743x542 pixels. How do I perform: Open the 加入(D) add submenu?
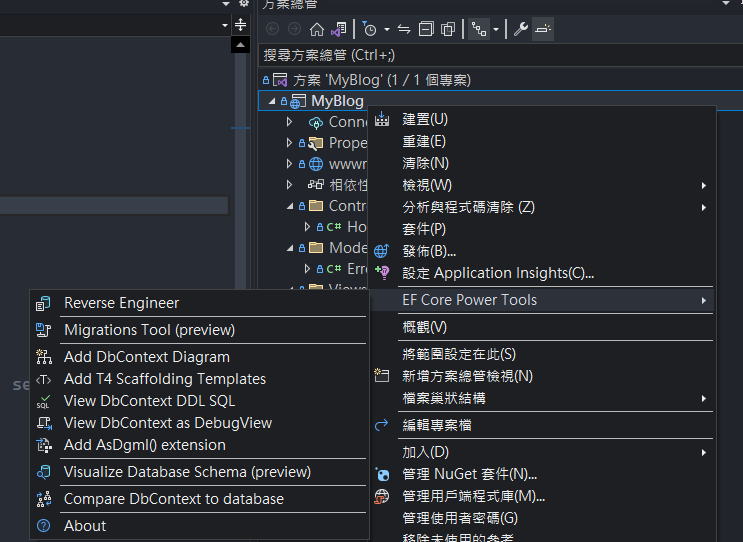(x=541, y=452)
